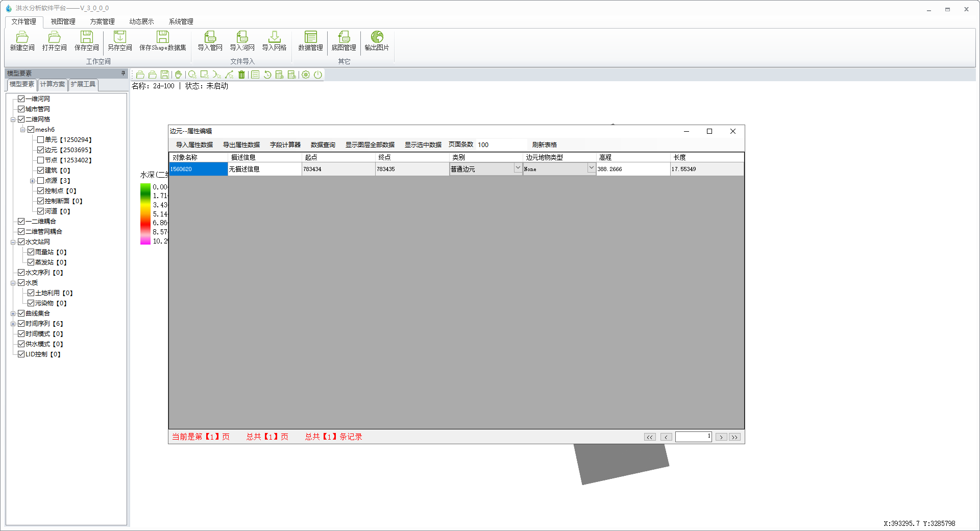This screenshot has height=531, width=980.
Task: Toggle the 土地利用【0】 checkbox
Action: click(x=31, y=293)
